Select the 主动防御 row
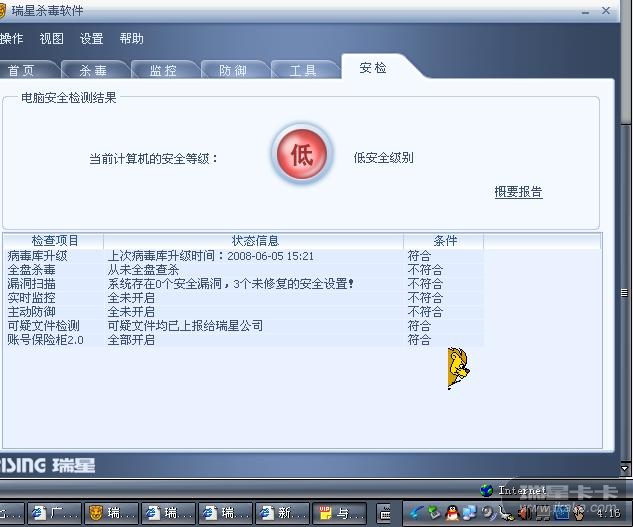Viewport: 633px width, 527px height. (x=244, y=312)
